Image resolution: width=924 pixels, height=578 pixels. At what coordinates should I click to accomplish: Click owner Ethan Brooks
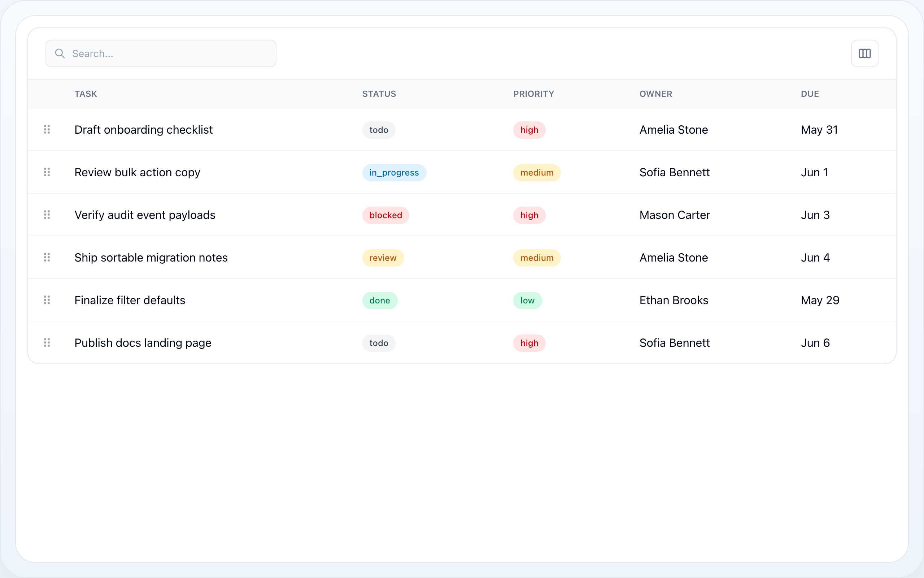tap(674, 300)
